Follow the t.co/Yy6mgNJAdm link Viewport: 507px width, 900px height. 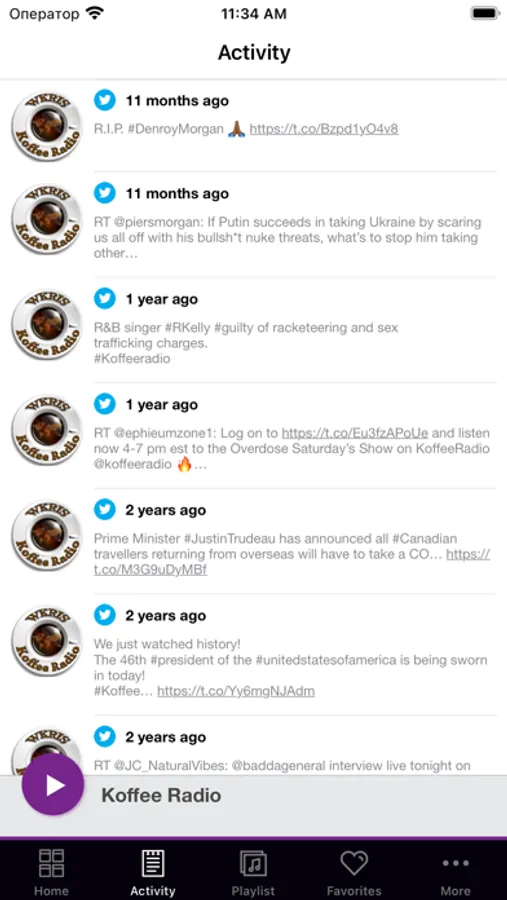click(x=236, y=691)
